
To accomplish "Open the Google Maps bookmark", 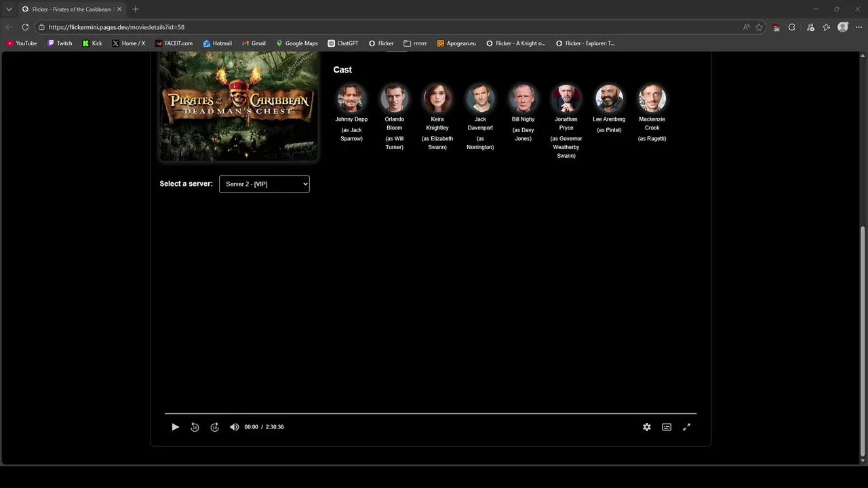I will 297,43.
